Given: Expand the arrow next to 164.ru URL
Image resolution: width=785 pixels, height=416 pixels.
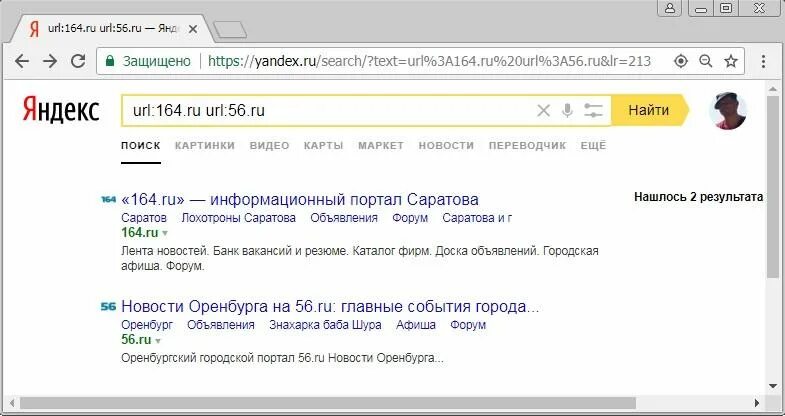Looking at the screenshot, I should click(165, 234).
